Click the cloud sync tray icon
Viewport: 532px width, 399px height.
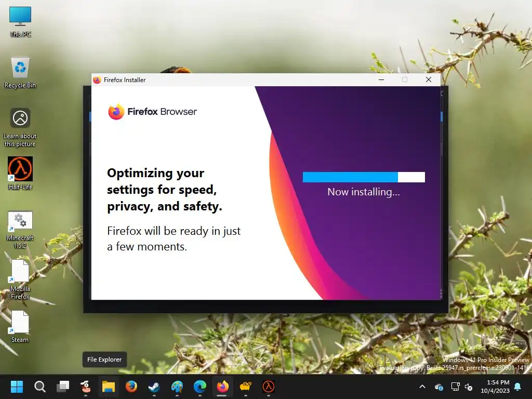click(438, 387)
